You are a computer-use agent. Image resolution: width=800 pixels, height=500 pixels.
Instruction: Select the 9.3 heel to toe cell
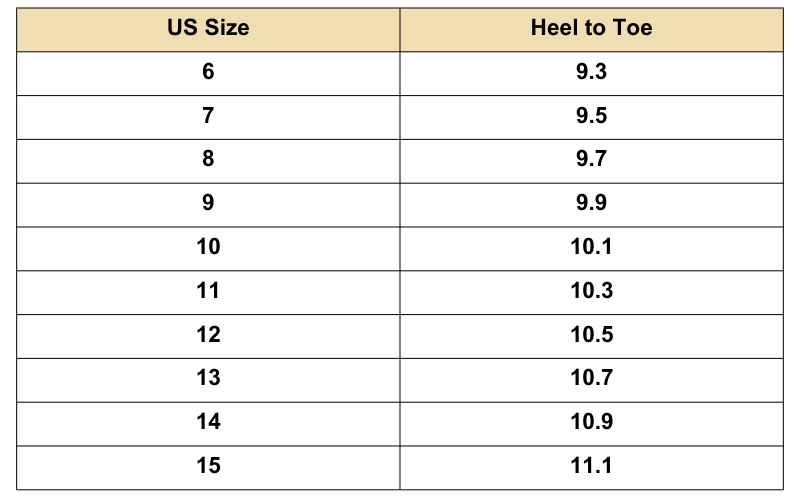[x=591, y=72]
